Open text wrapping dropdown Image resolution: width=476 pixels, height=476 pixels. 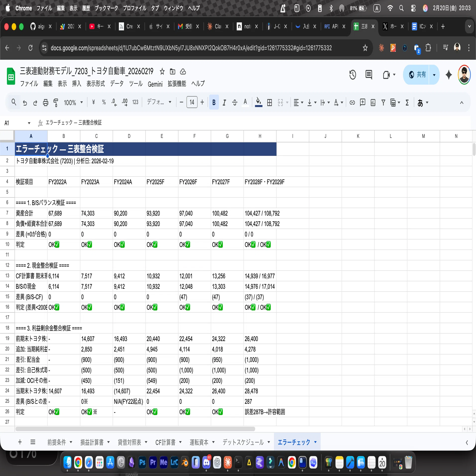pyautogui.click(x=325, y=102)
